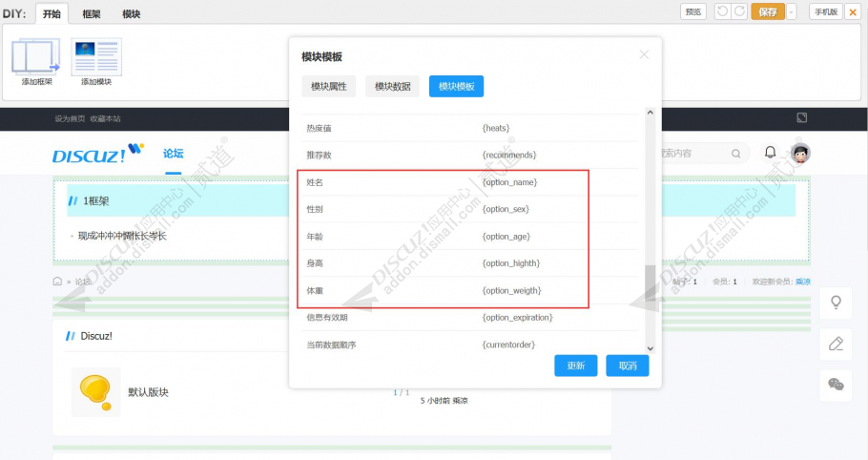Viewport: 868px width, 460px height.
Task: Click the dialog scrollbar up arrow
Action: 651,113
